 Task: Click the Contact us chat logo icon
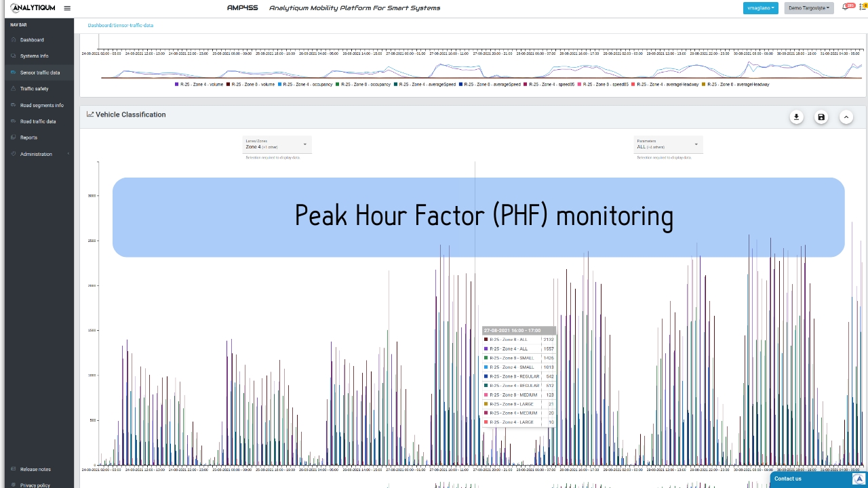click(859, 479)
